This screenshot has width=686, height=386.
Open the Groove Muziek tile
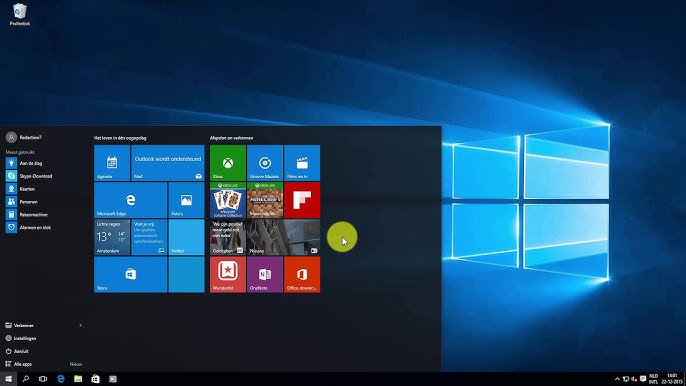[265, 163]
